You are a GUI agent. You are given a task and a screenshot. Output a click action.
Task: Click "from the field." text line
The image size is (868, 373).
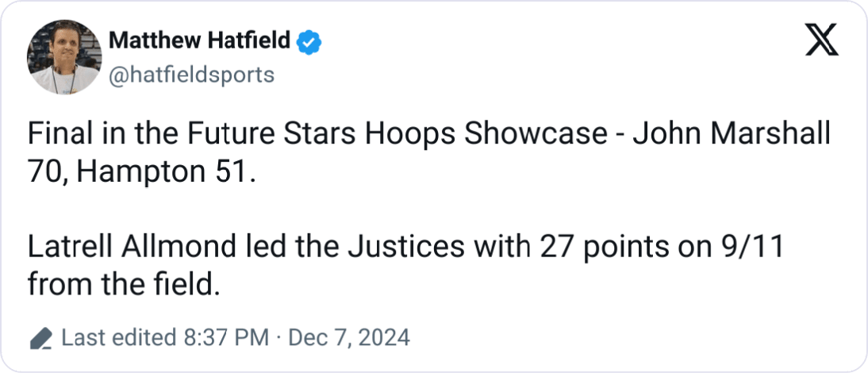[122, 283]
